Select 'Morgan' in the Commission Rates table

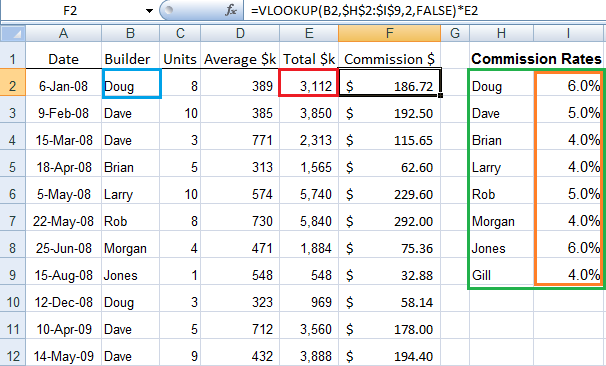[x=502, y=218]
